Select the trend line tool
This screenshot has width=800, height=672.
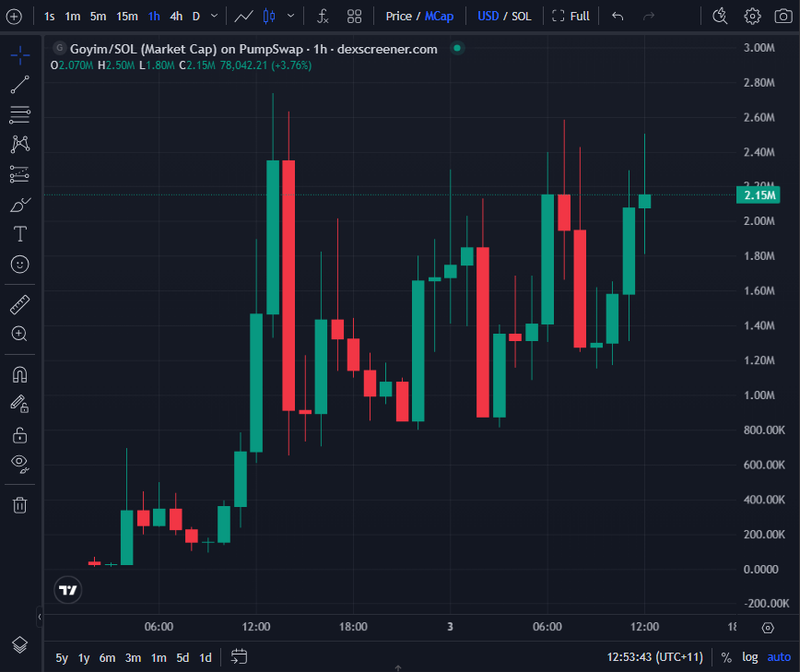point(20,85)
